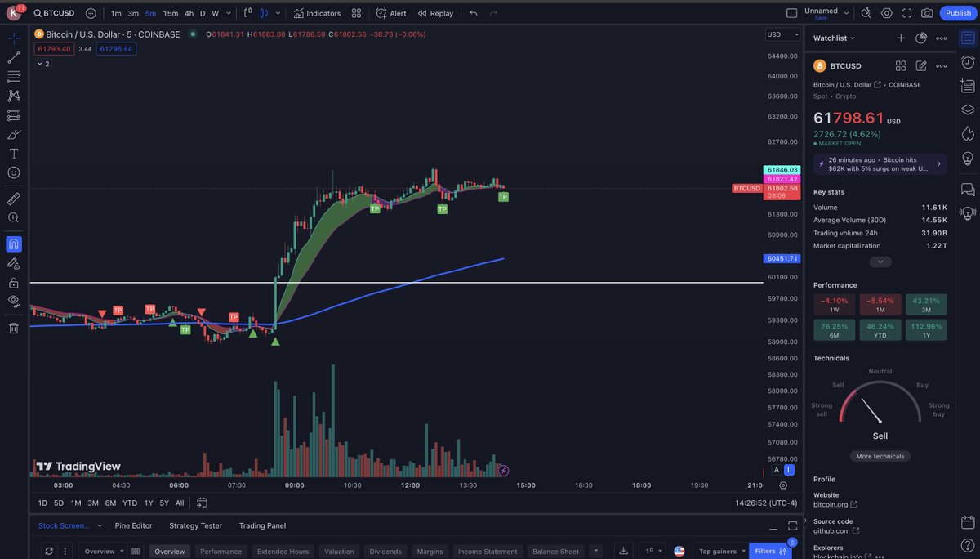The image size is (980, 559).
Task: Take a chart snapshot with camera icon
Action: click(927, 13)
